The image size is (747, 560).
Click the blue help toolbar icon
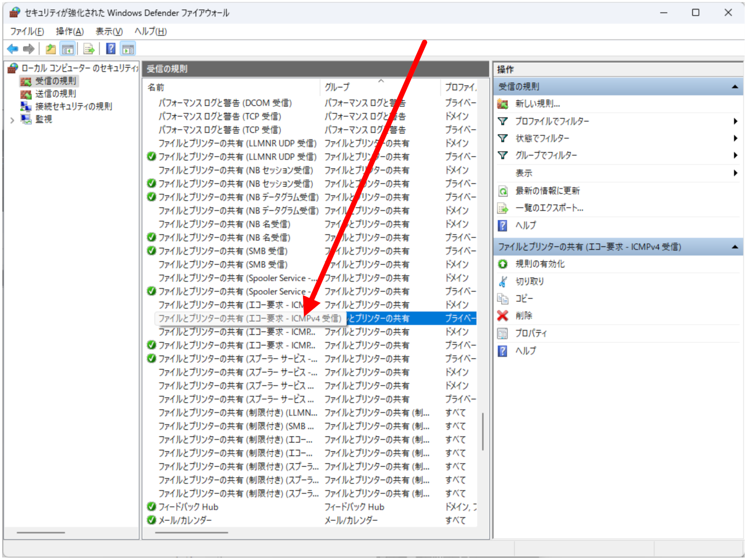point(111,49)
